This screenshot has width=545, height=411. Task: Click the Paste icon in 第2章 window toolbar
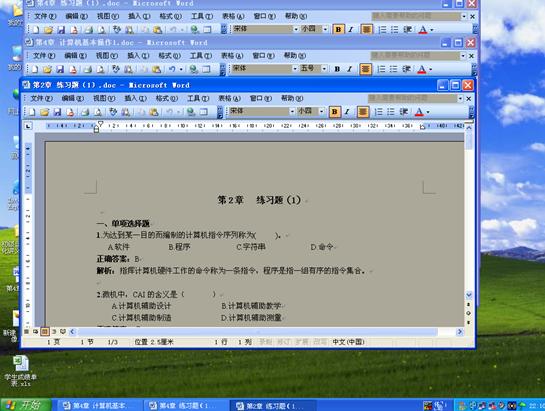(x=154, y=112)
